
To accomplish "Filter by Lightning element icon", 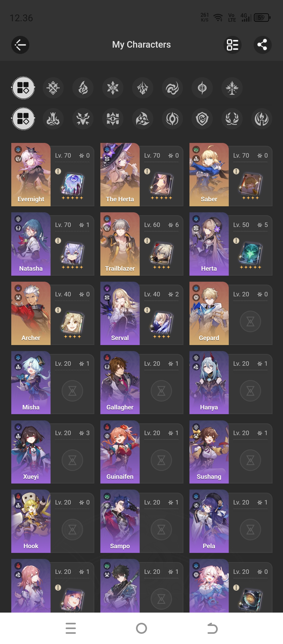I will click(x=143, y=88).
